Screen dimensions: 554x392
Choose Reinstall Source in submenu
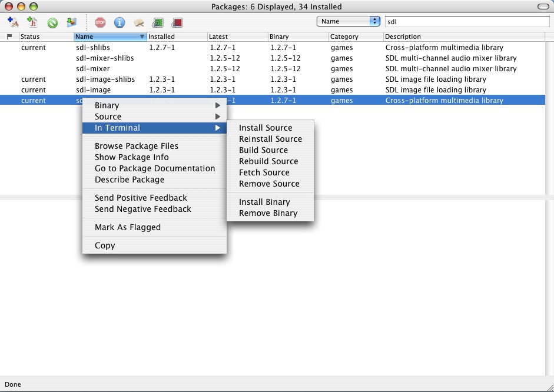click(270, 139)
